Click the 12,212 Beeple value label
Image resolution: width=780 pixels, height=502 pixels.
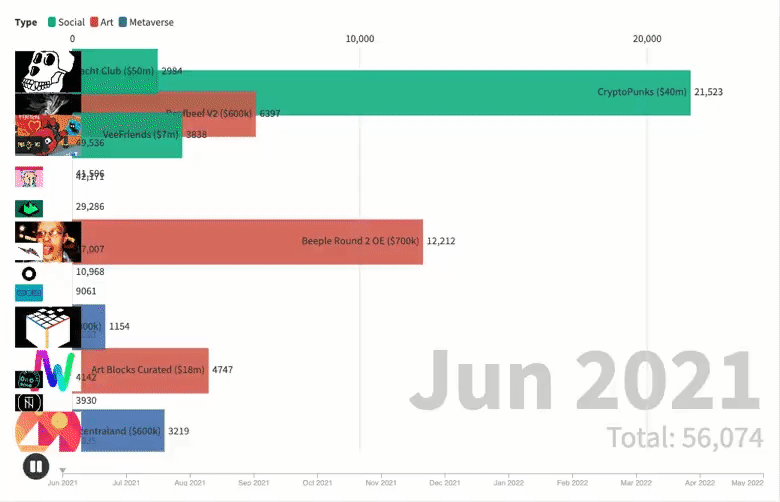[441, 241]
